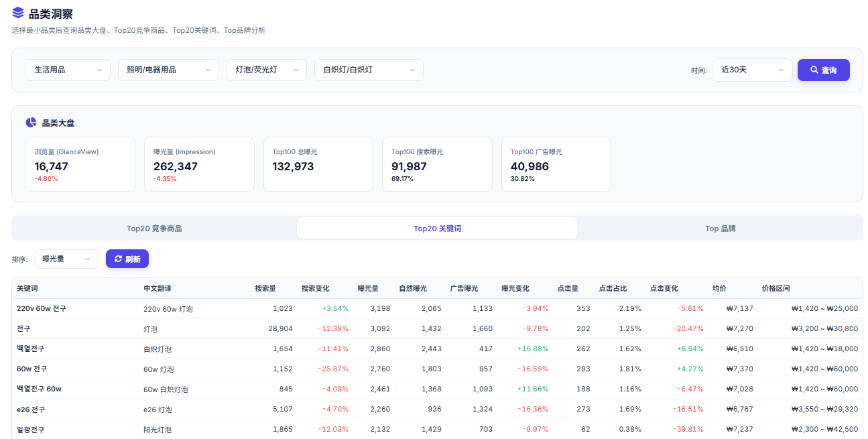Screen dimensions: 868x439
Task: Click search change +3.54%
Action: click(x=335, y=308)
